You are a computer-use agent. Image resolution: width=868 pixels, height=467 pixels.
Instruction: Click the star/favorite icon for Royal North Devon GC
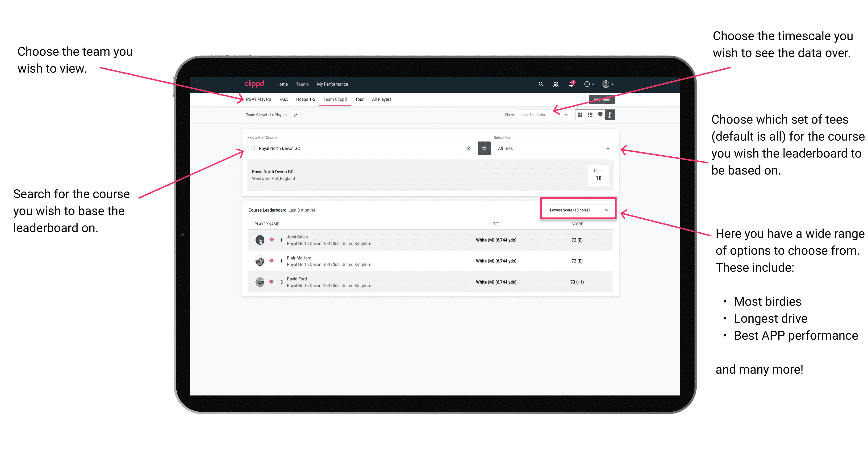pyautogui.click(x=484, y=148)
